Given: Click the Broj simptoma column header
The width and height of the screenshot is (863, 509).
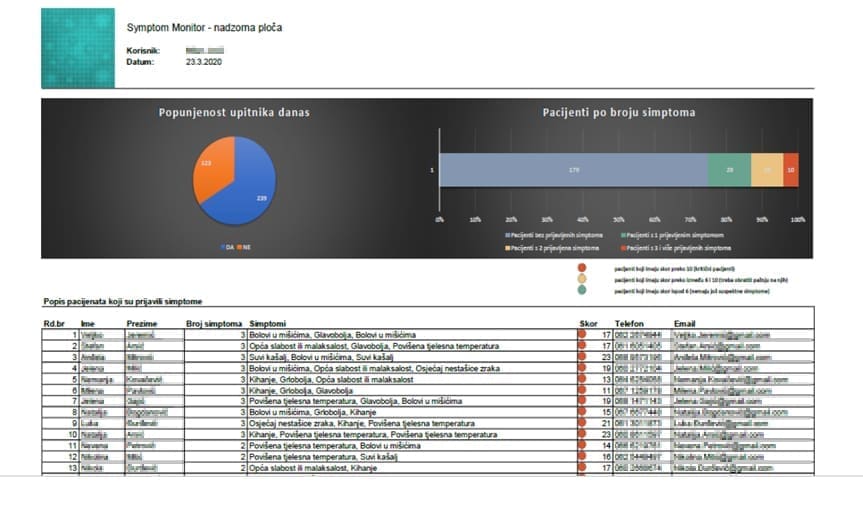Looking at the screenshot, I should [x=214, y=324].
